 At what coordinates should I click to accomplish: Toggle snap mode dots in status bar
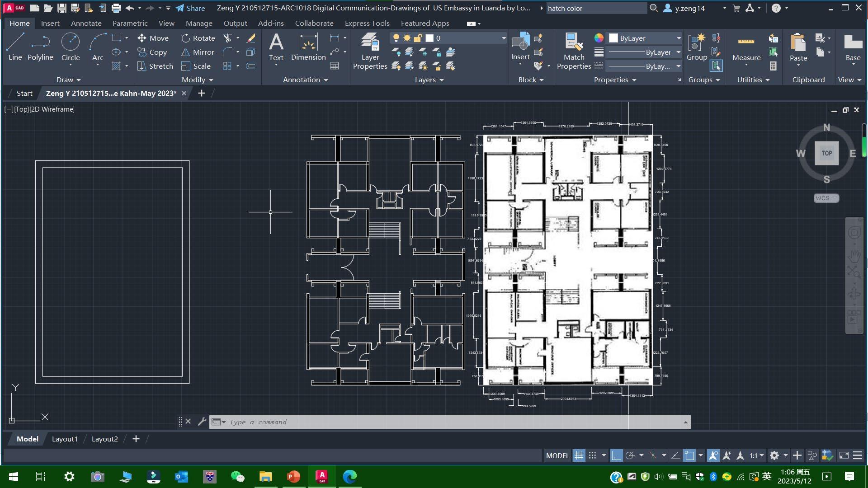(x=593, y=455)
